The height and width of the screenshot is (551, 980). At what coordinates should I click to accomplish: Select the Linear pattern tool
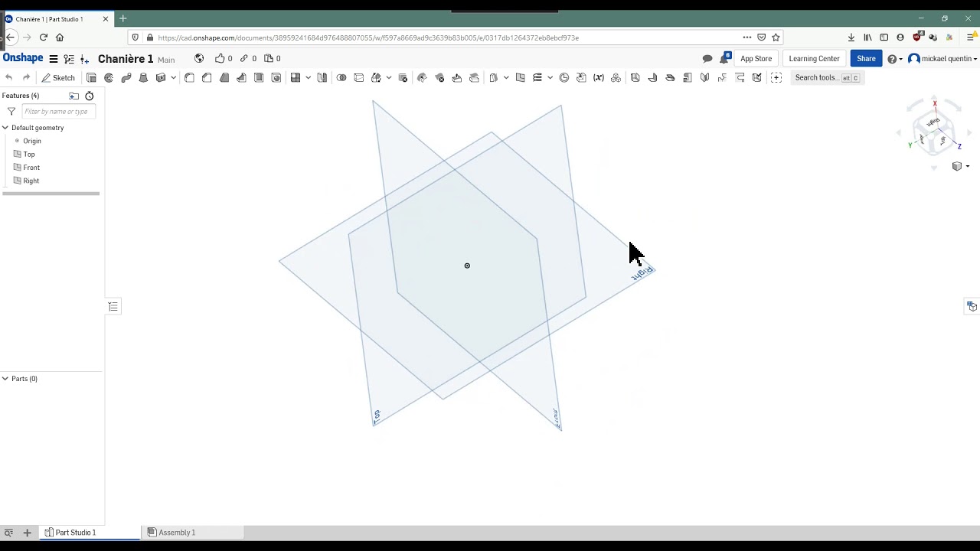(x=296, y=77)
